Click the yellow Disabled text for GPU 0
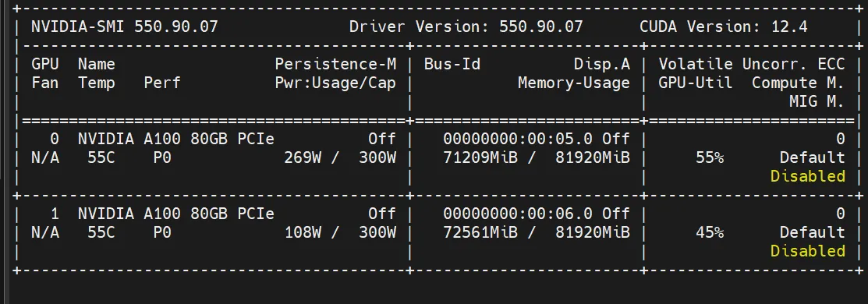The width and height of the screenshot is (868, 304). coord(808,177)
